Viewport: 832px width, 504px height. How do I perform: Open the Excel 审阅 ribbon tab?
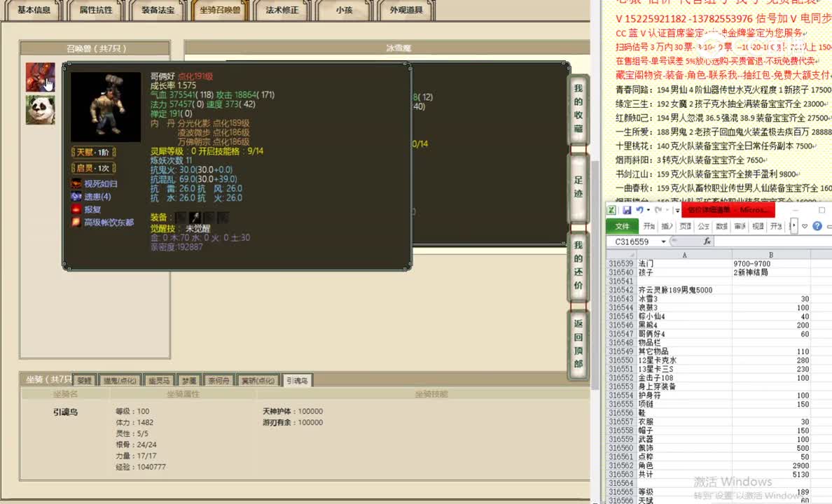740,226
